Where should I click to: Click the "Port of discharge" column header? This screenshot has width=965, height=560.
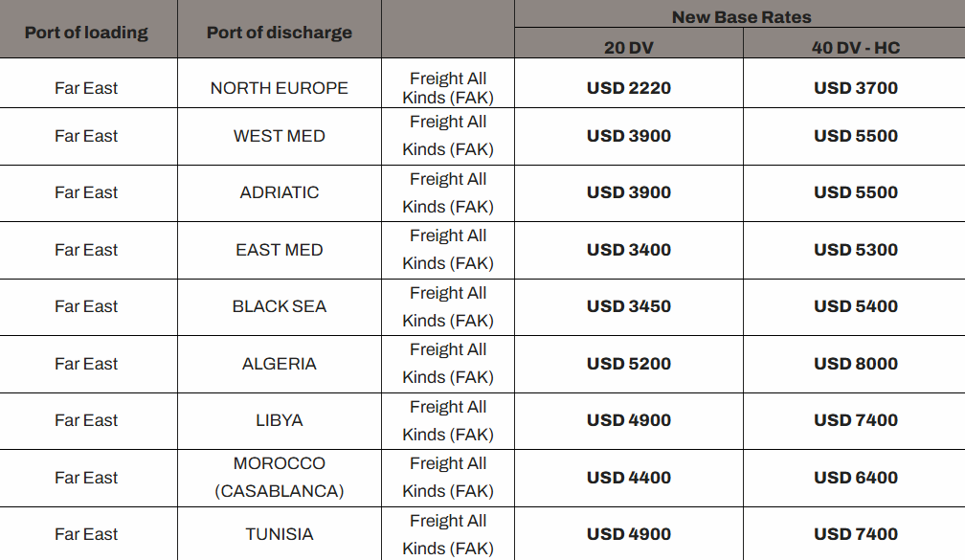pos(279,33)
